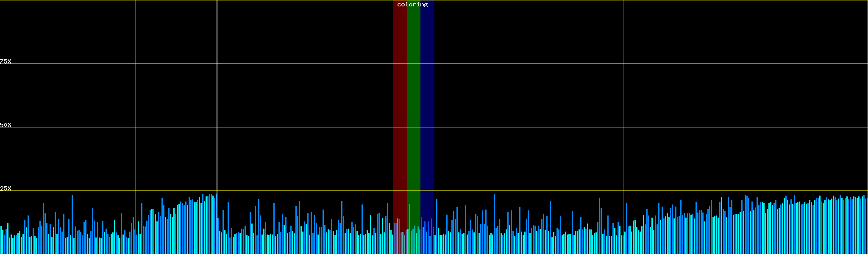The width and height of the screenshot is (868, 254).
Task: Click the 75% axis label
Action: pyautogui.click(x=6, y=61)
